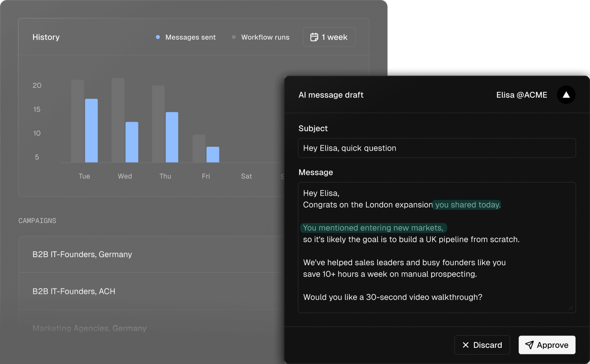Select the B2B IT-Founders, ACH campaign
Viewport: 590px width, 364px height.
tap(74, 291)
